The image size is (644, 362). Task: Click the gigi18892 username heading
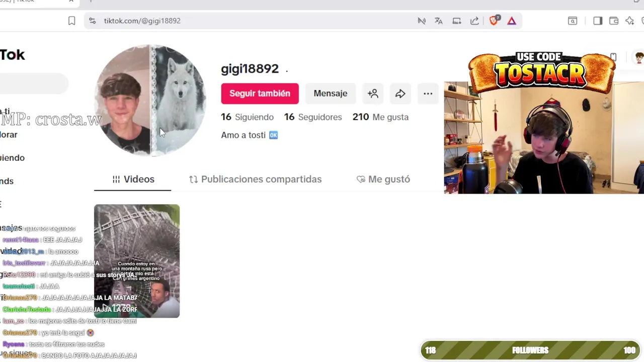click(250, 69)
